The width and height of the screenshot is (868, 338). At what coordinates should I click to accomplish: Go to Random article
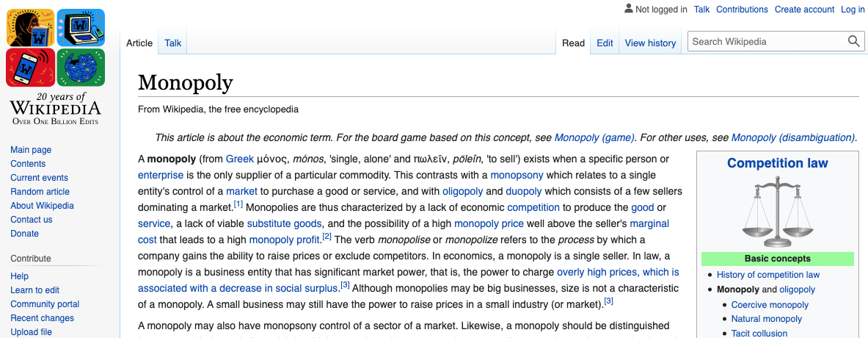click(40, 192)
